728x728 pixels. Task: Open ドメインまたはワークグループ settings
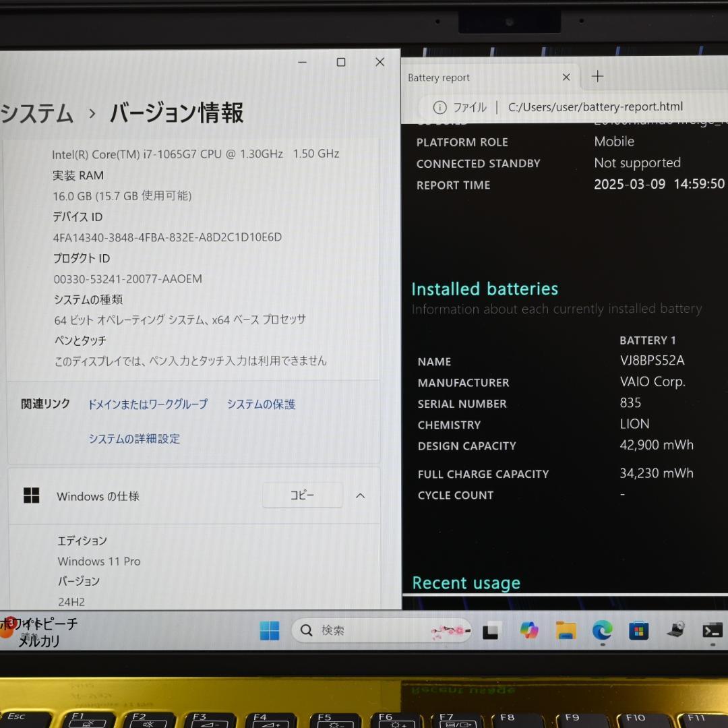click(147, 404)
